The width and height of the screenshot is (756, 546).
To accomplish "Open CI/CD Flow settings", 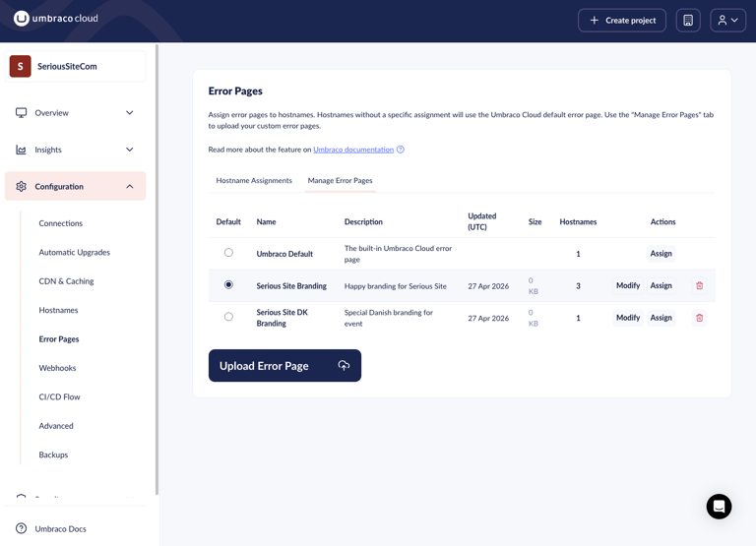I will click(59, 397).
